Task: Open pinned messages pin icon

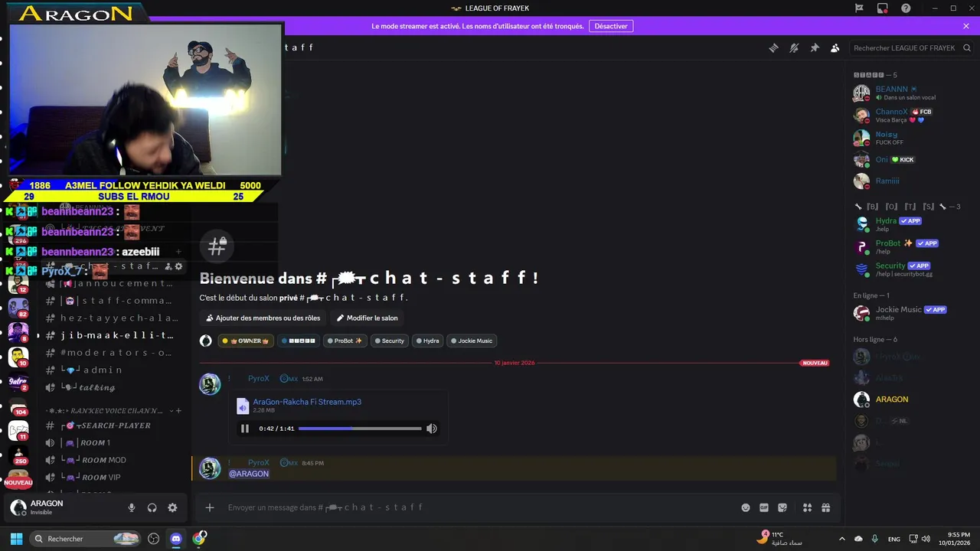Action: [x=815, y=47]
